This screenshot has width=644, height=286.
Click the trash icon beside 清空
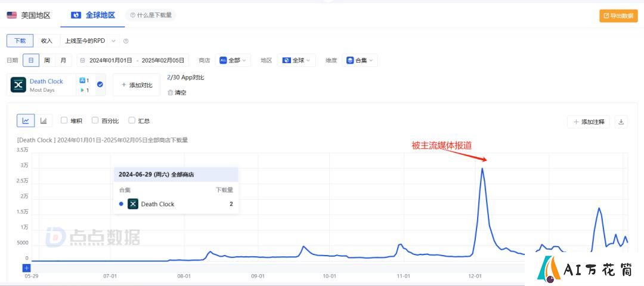170,93
